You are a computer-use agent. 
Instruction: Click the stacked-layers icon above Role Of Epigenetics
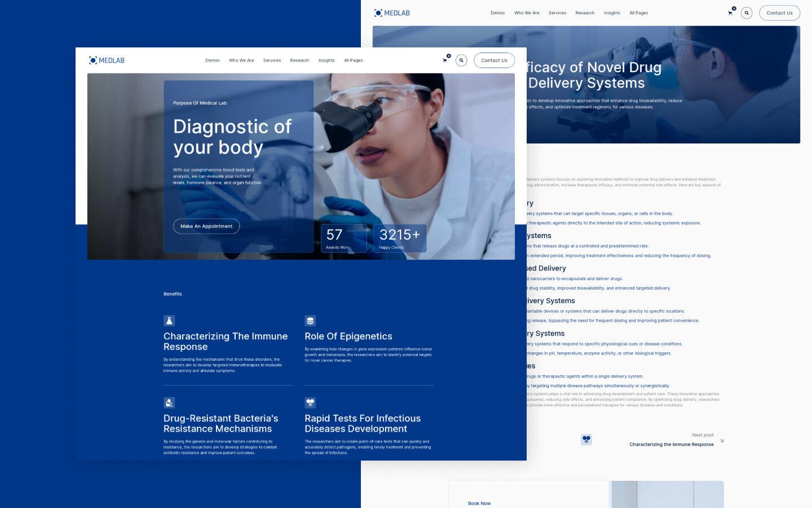(x=310, y=321)
